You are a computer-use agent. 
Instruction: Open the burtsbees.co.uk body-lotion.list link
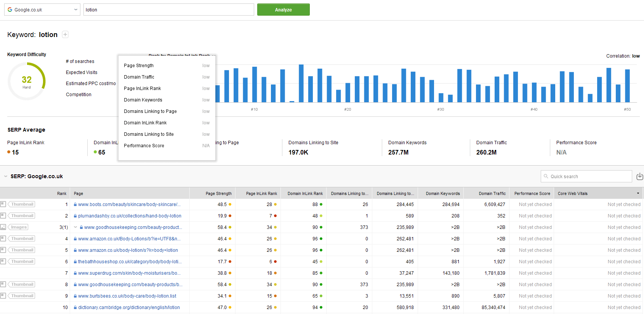click(127, 296)
